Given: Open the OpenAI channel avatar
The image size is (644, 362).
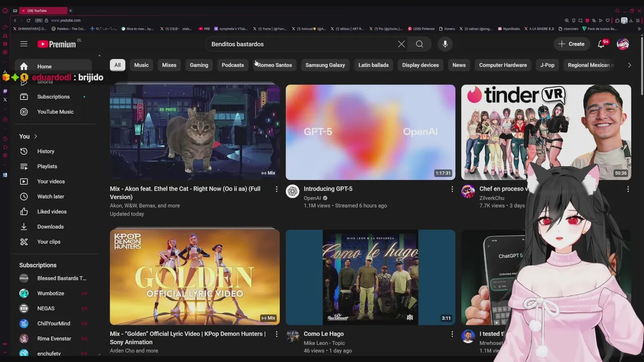Looking at the screenshot, I should [292, 191].
